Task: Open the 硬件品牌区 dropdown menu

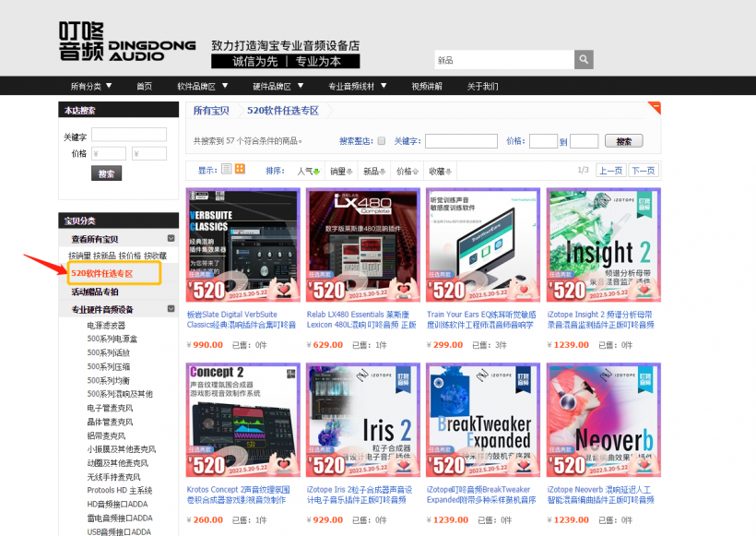Action: click(x=278, y=86)
